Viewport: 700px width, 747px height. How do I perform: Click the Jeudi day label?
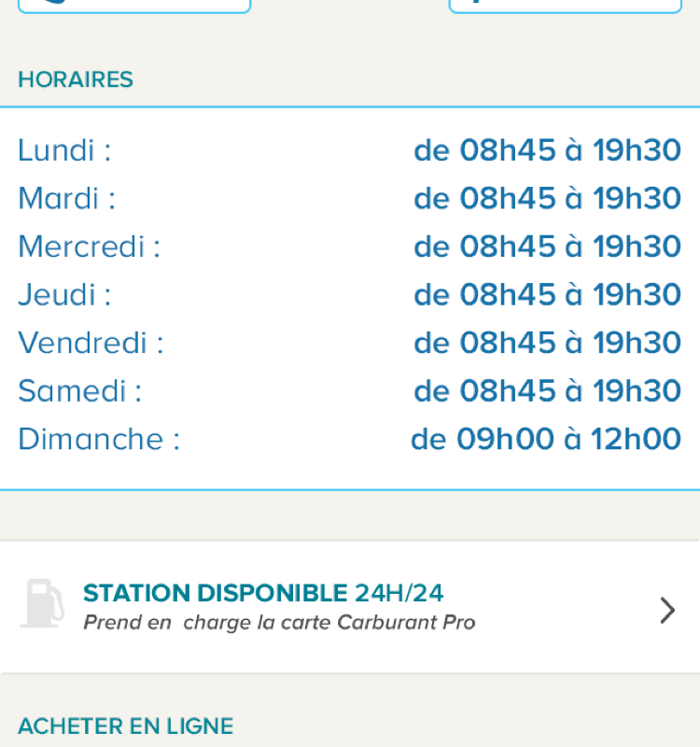pyautogui.click(x=64, y=294)
